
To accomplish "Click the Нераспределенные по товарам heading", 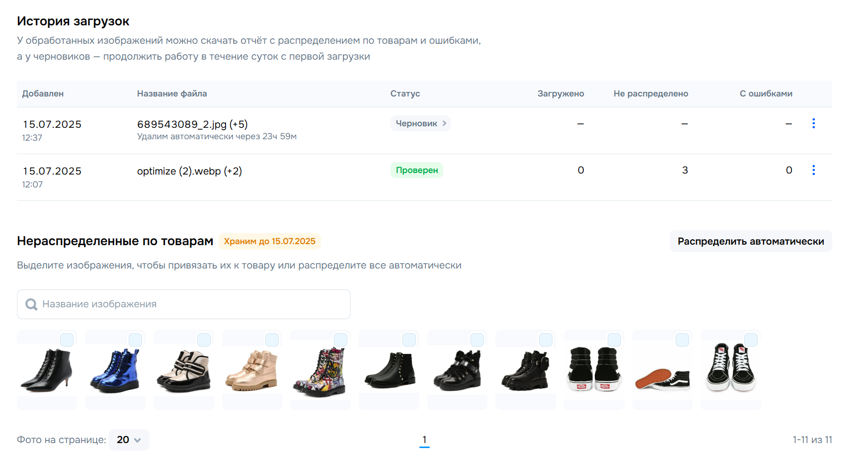I will click(x=115, y=241).
